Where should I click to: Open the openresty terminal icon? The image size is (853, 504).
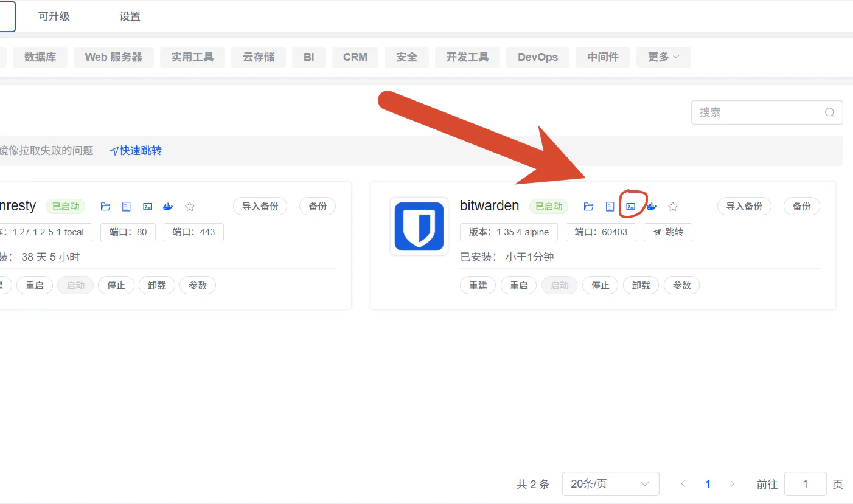[147, 207]
